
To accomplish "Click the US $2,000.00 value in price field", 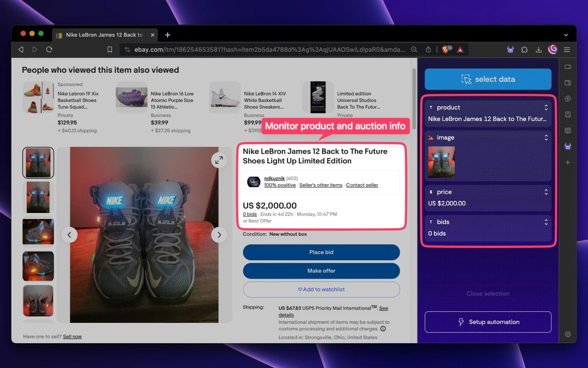I will point(447,203).
